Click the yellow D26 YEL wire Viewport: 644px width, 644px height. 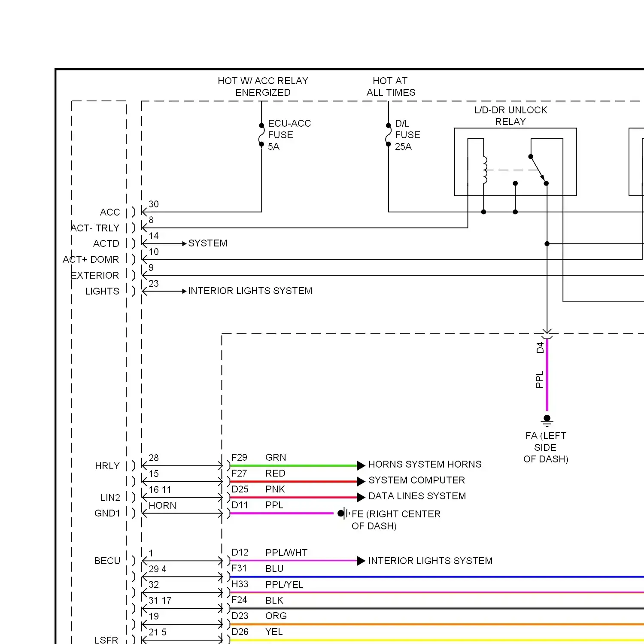coord(437,640)
